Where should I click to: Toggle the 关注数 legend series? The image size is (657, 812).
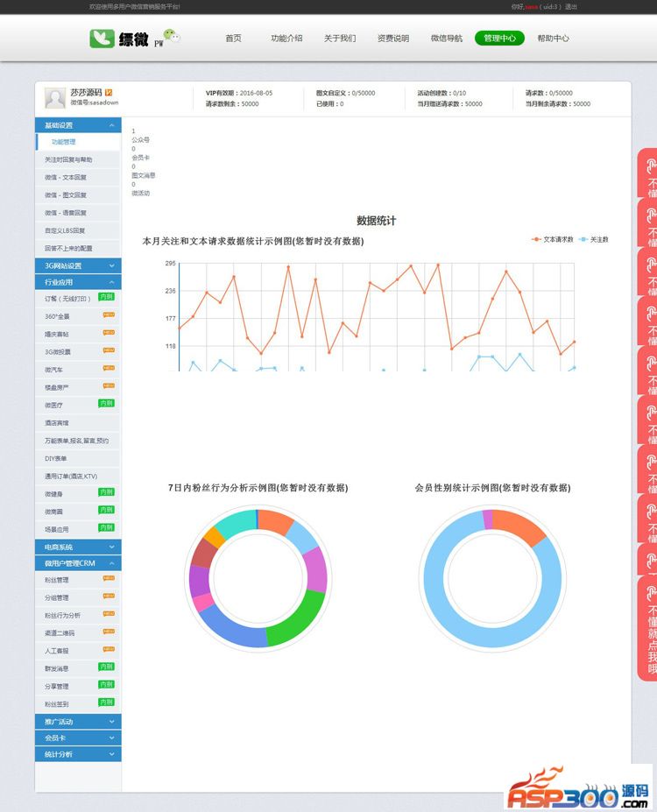coord(593,239)
